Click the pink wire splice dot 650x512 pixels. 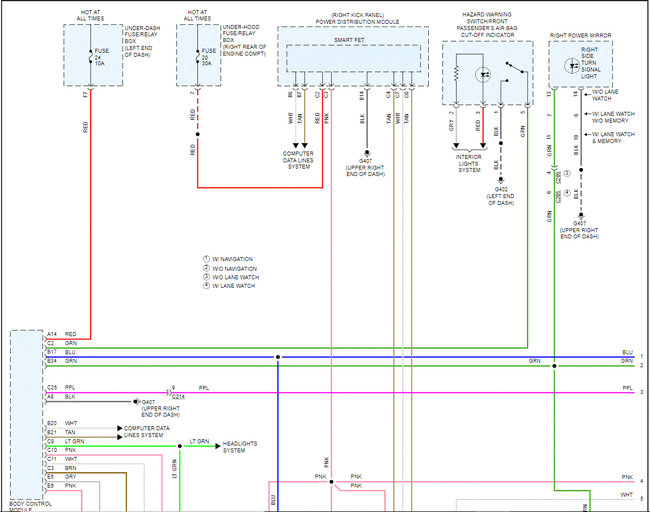point(331,482)
